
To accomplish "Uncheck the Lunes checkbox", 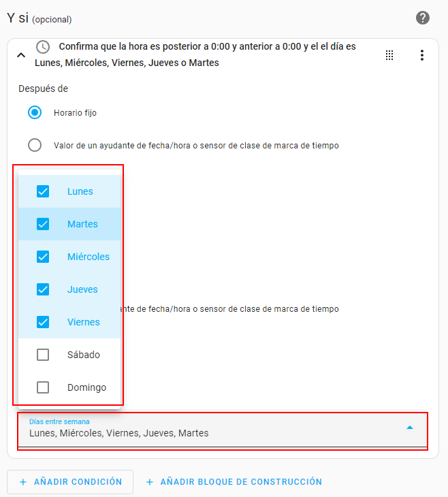I will (x=43, y=191).
